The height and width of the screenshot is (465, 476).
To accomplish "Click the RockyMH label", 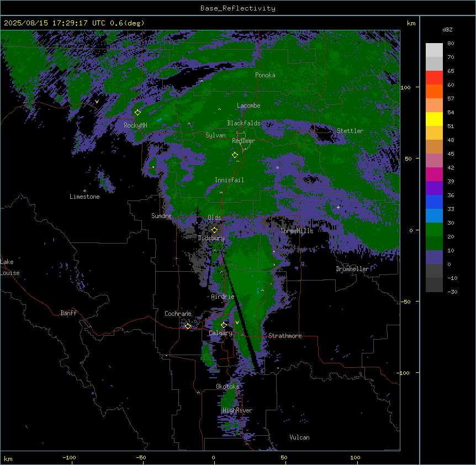I will coord(135,125).
